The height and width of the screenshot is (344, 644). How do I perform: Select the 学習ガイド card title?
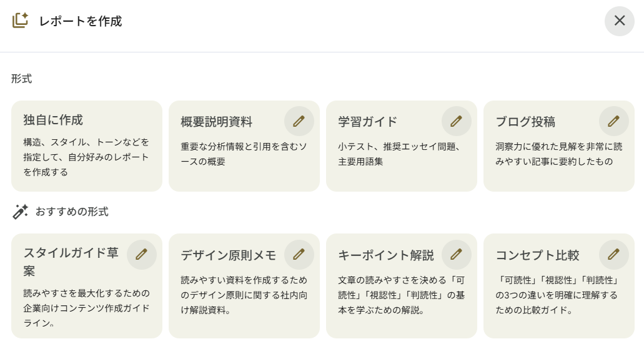(x=367, y=122)
